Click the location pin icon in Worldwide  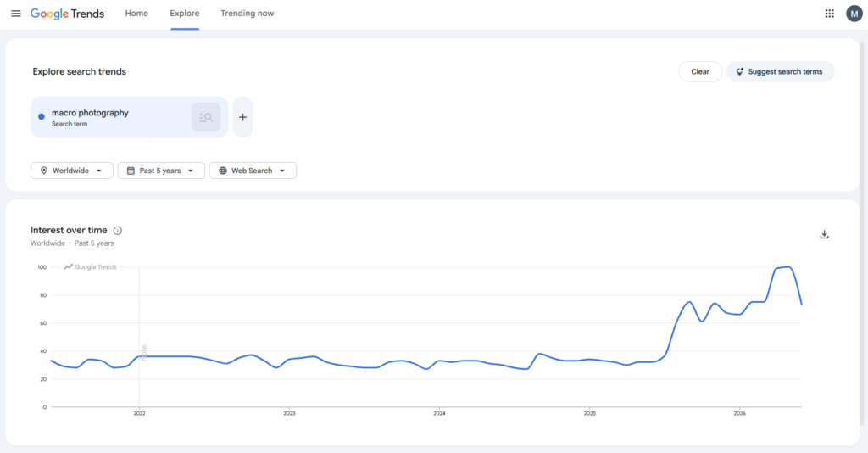(44, 171)
